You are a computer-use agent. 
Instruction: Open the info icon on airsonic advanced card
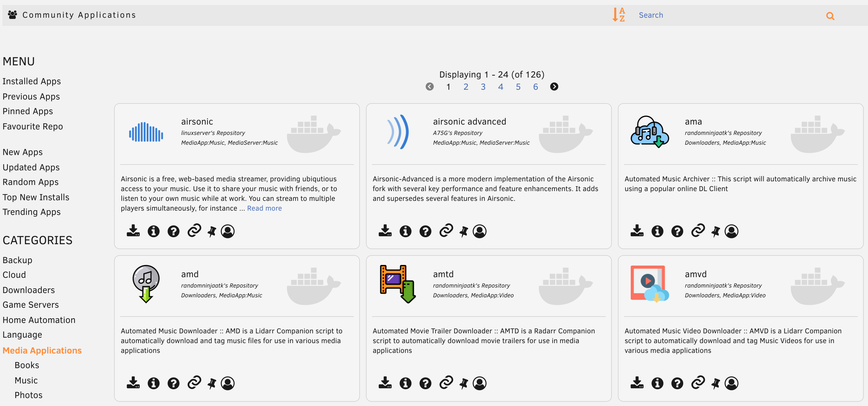pos(405,231)
